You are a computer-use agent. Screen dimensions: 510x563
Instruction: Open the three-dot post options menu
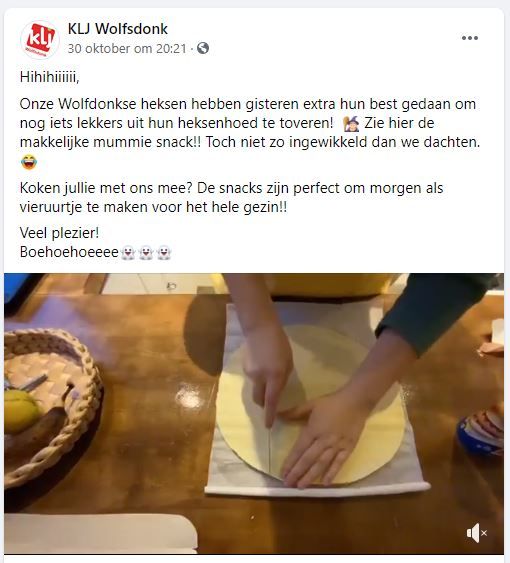coord(470,38)
